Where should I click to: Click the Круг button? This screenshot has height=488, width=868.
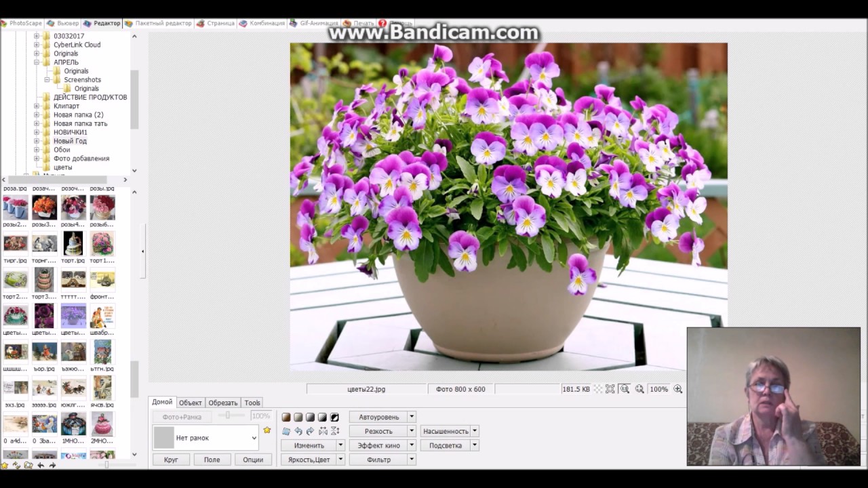pyautogui.click(x=171, y=460)
